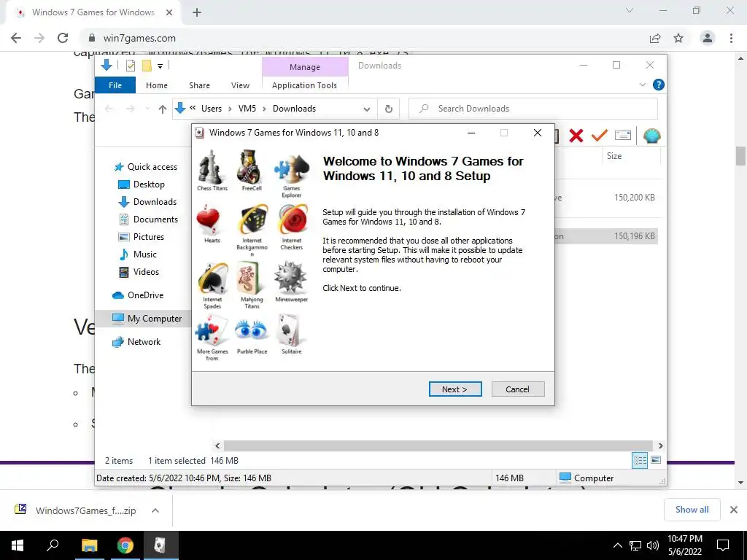Open OneDrive in the navigation pane
Image resolution: width=747 pixels, height=560 pixels.
point(138,295)
